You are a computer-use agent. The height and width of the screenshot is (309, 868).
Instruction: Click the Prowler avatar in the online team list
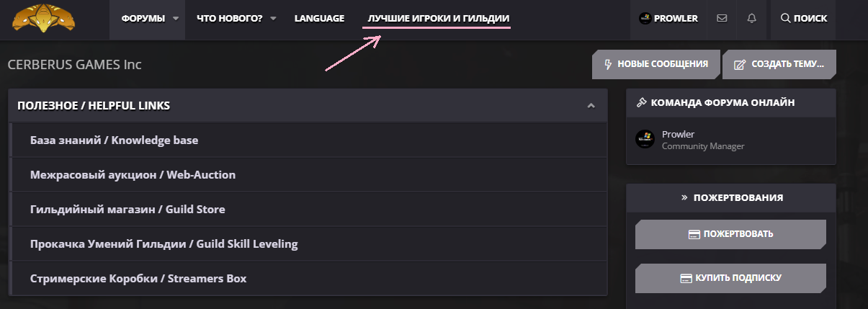(645, 139)
